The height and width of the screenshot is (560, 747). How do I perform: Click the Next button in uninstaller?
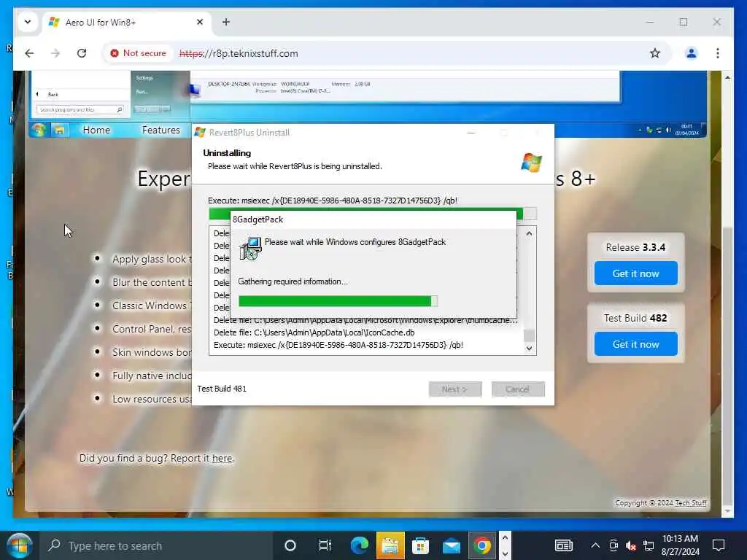pyautogui.click(x=455, y=389)
